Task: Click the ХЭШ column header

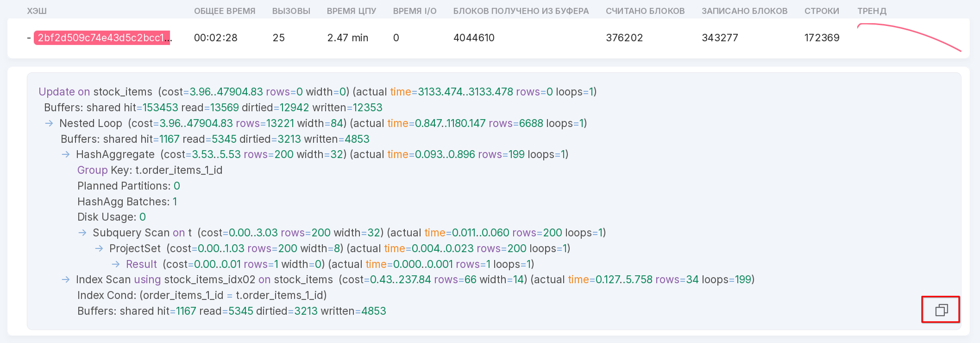Action: [x=37, y=11]
